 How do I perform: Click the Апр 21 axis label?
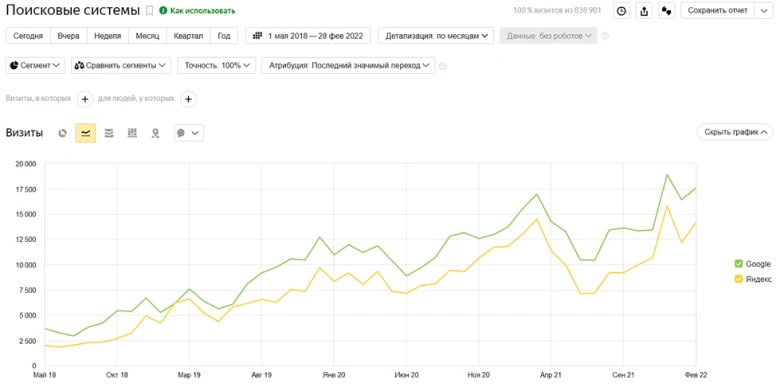[x=551, y=375]
